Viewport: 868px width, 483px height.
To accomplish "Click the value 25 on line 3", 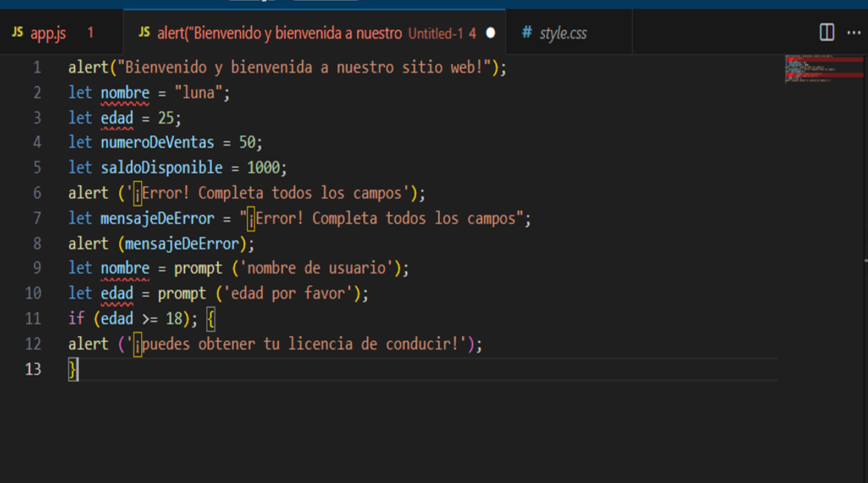I will (x=165, y=118).
